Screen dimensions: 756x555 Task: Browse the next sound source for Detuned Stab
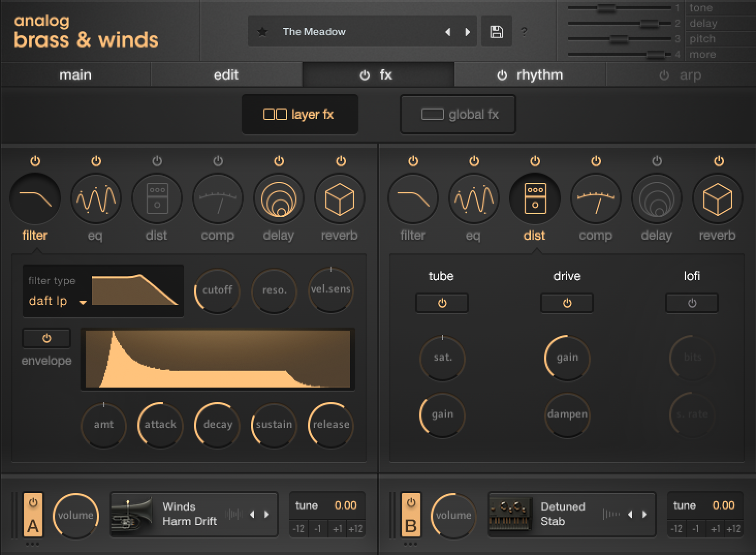[x=644, y=515]
